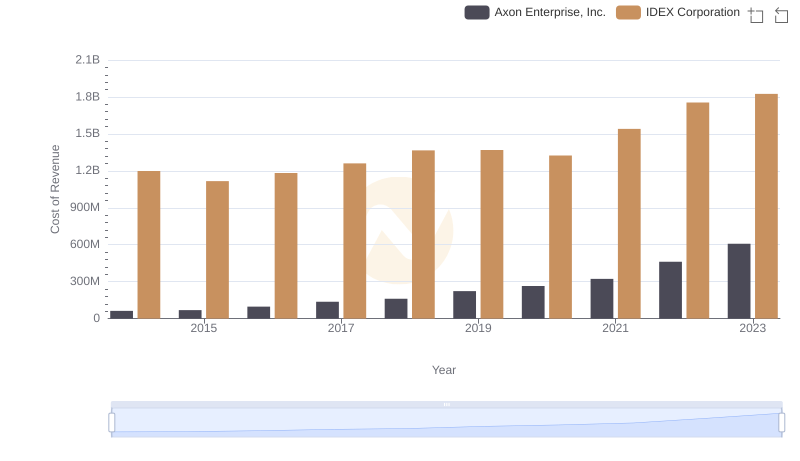
Task: Click Axon Enterprise bar for 2014
Action: [121, 315]
